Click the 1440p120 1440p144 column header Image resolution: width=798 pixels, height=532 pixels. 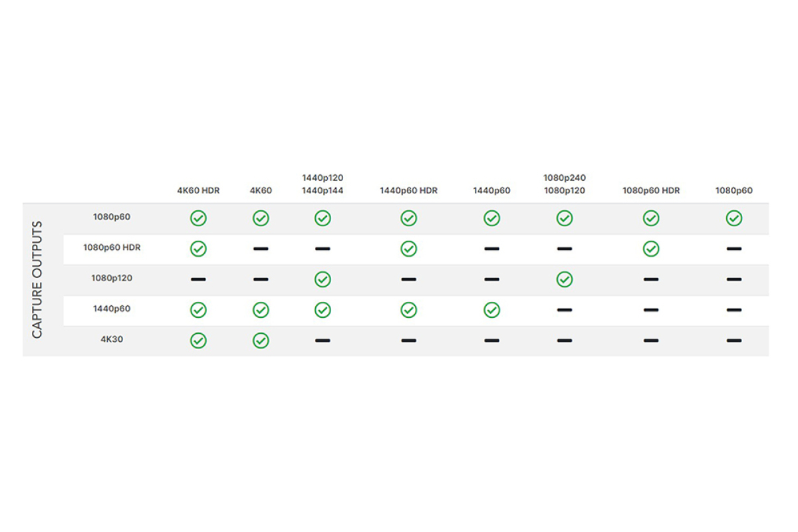[323, 184]
